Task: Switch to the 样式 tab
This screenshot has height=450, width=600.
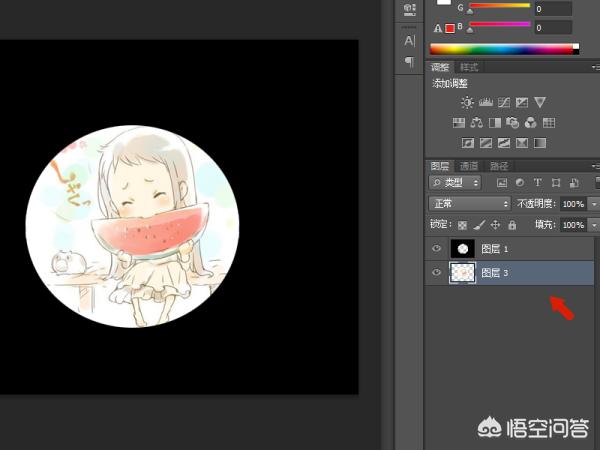Action: [x=469, y=67]
